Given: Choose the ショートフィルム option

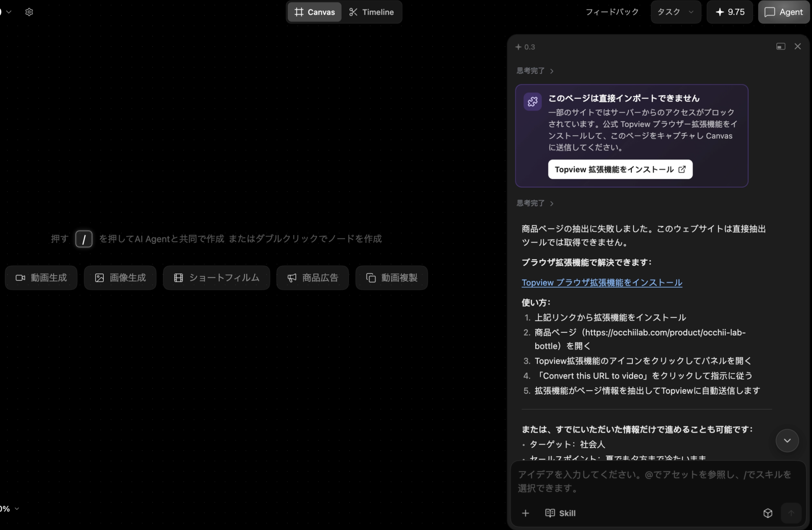Looking at the screenshot, I should point(217,278).
